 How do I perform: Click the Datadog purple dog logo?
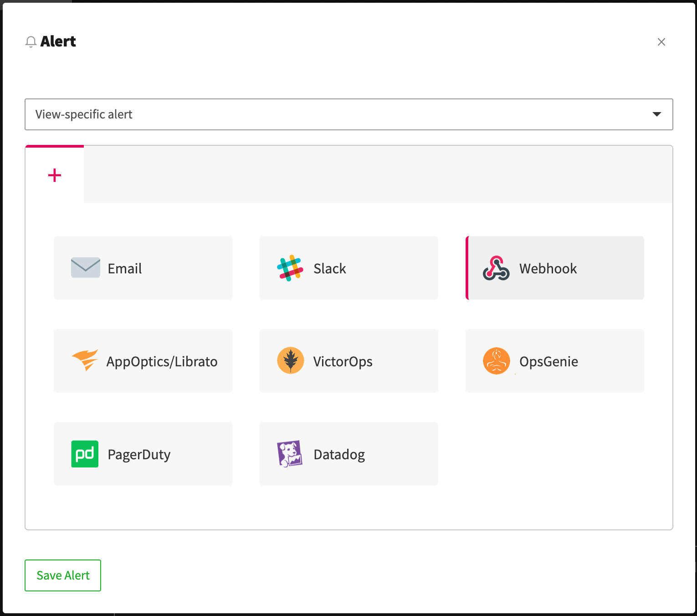point(290,454)
